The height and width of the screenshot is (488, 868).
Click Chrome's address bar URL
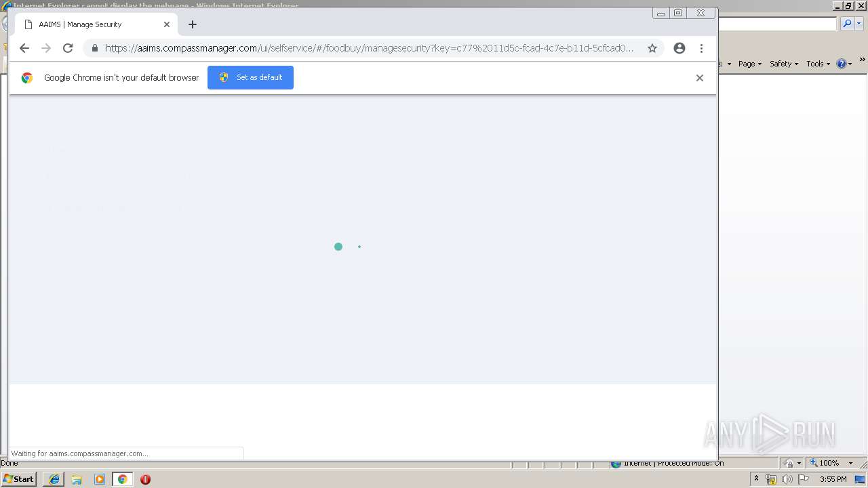(369, 48)
